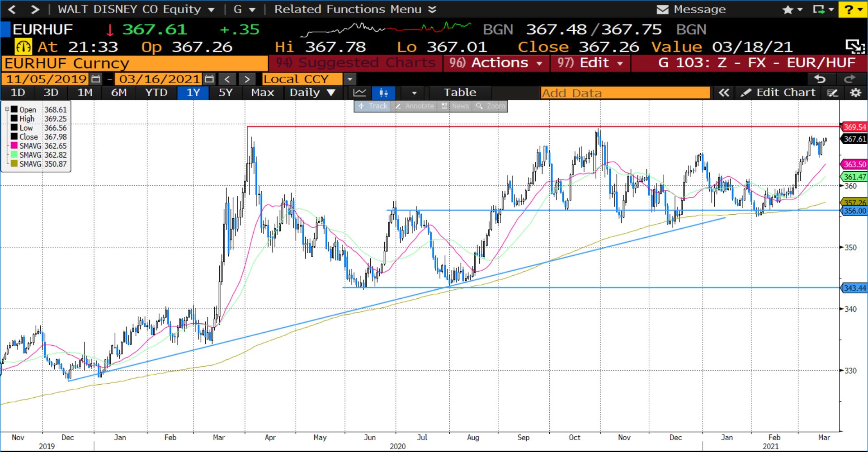The image size is (868, 452).
Task: Collapse the legend tree expander
Action: (7, 109)
